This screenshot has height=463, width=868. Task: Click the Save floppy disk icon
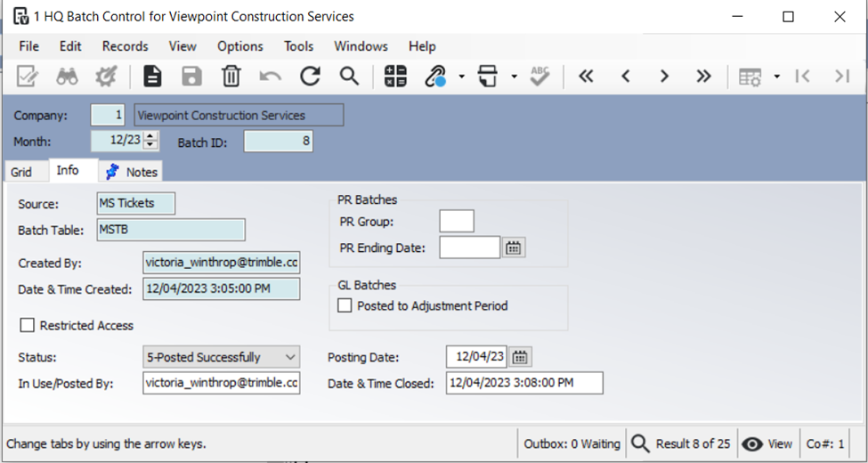pos(191,77)
